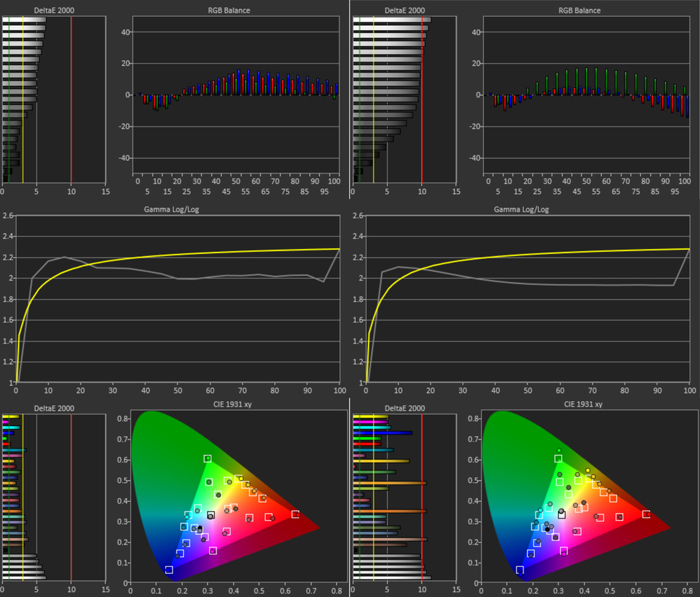Click the yellow threshold line in left DeltaE chart
This screenshot has height=597, width=700.
(24, 91)
